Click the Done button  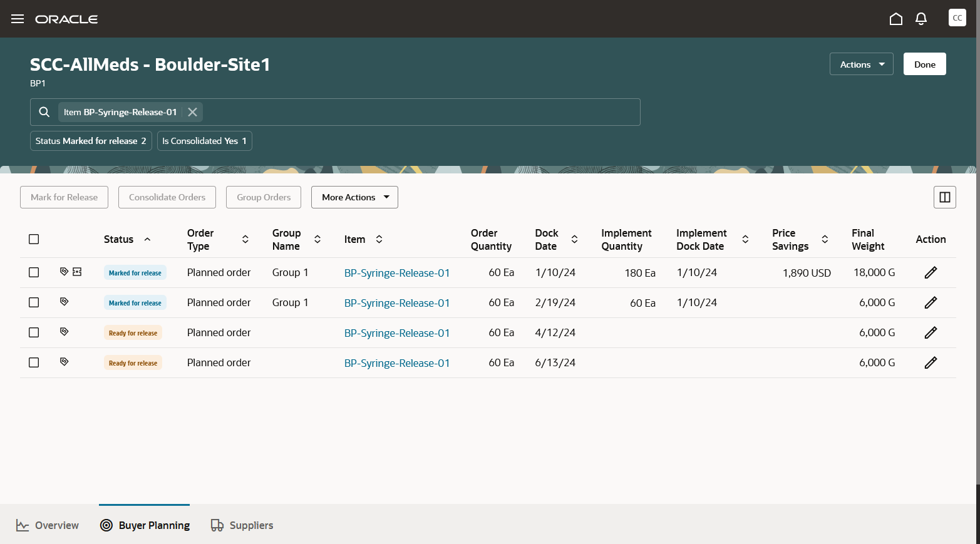point(925,64)
